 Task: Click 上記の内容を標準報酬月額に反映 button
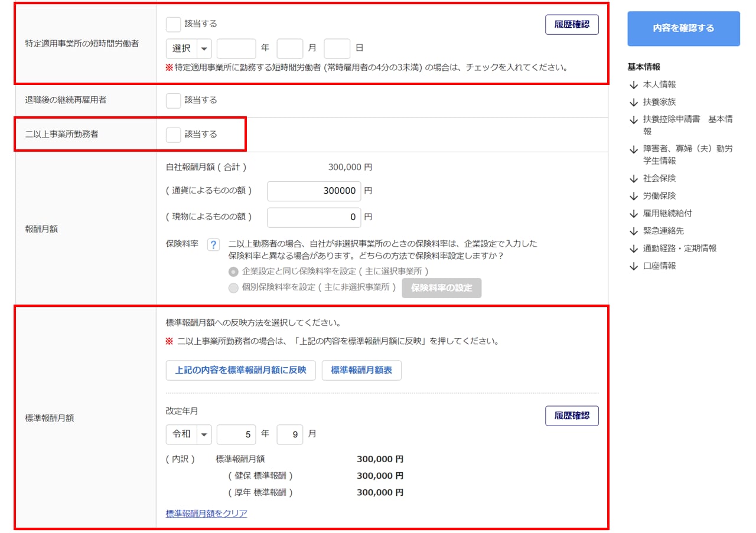tap(241, 371)
